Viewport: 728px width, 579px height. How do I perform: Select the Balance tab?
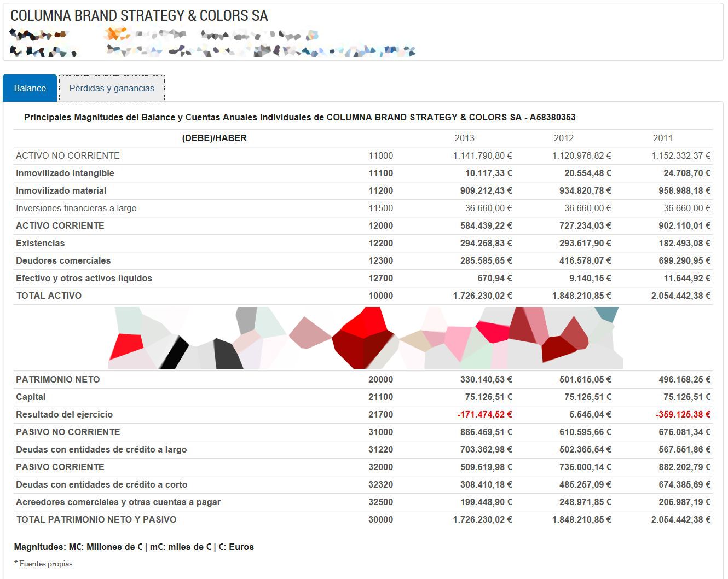(x=30, y=88)
